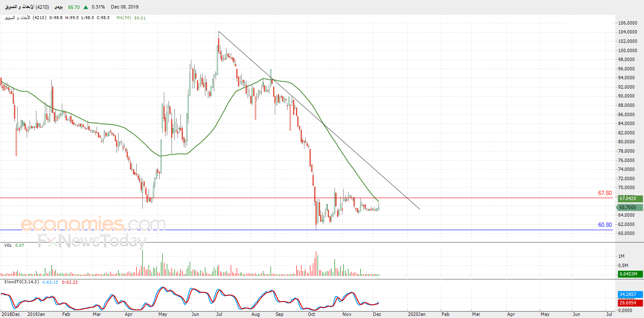Click the 100.0000 price axis label

(x=628, y=50)
